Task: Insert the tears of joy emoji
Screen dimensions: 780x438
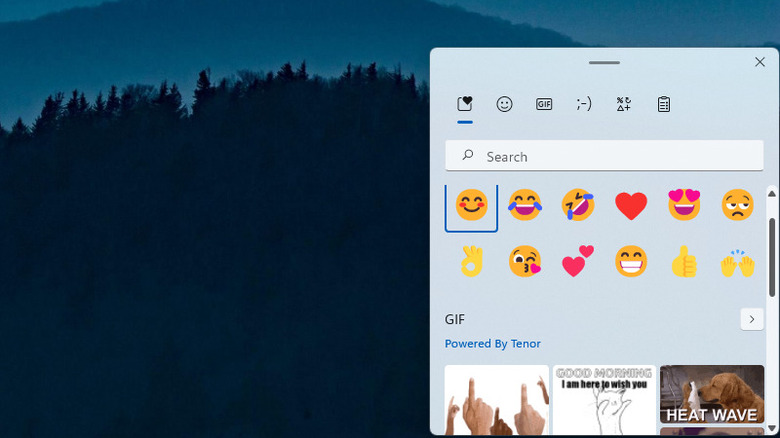Action: tap(525, 205)
